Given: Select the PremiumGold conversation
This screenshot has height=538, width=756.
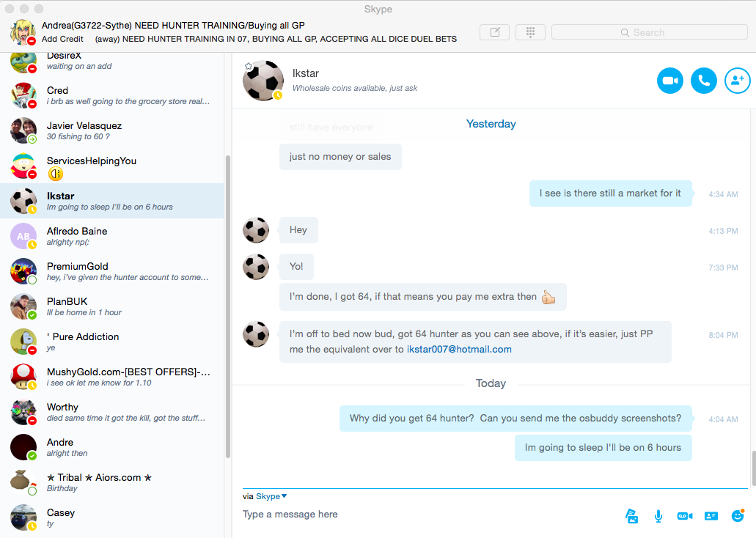Looking at the screenshot, I should point(112,271).
